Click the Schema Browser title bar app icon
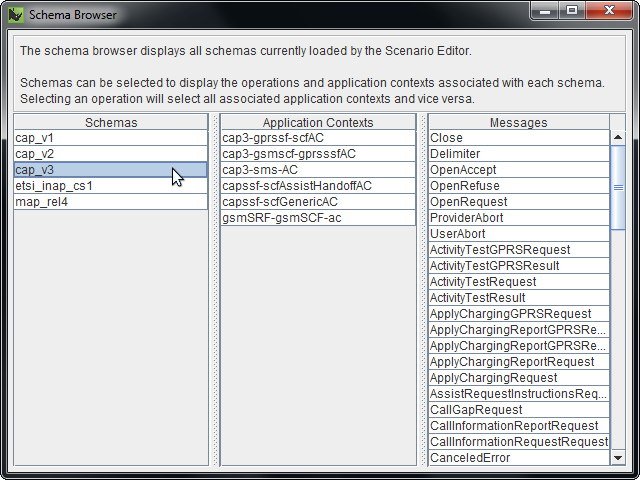This screenshot has height=480, width=640. coord(16,15)
